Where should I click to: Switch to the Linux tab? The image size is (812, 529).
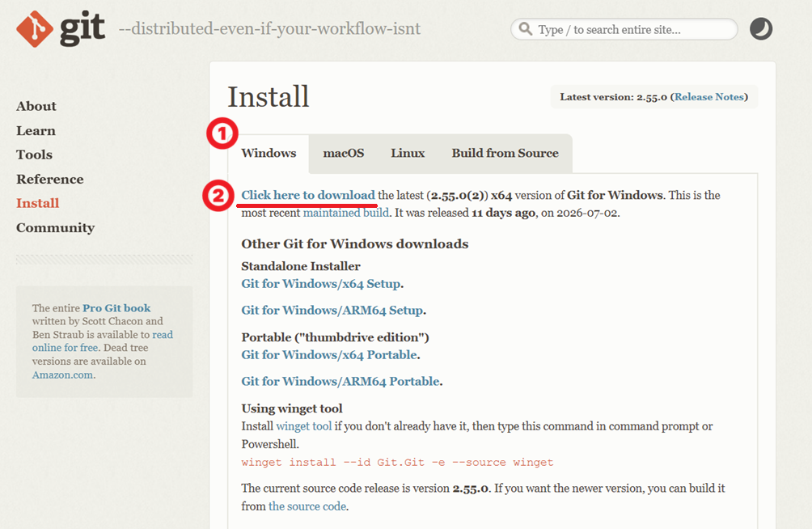[x=408, y=153]
